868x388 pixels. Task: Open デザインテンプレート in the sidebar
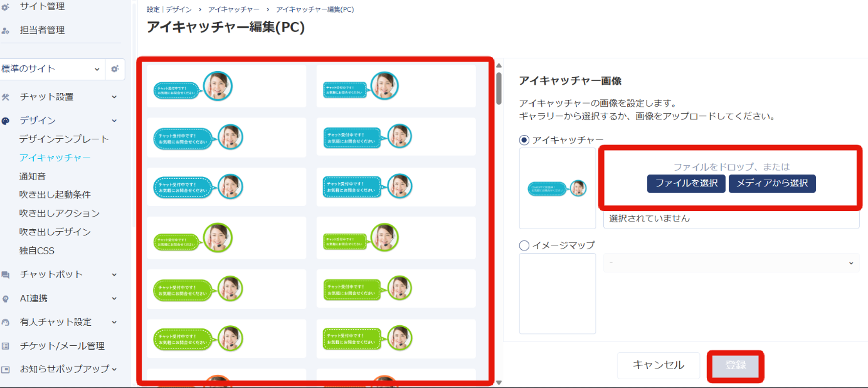coord(64,139)
